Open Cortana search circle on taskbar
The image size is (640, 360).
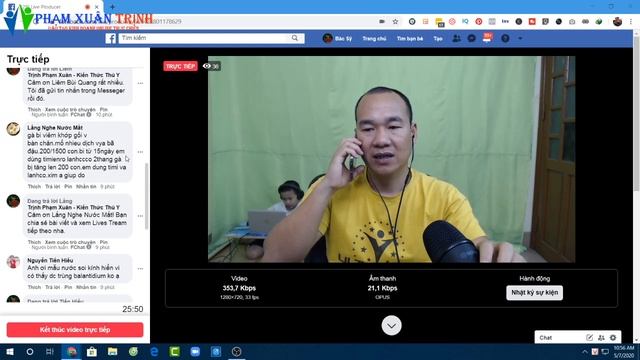30,351
